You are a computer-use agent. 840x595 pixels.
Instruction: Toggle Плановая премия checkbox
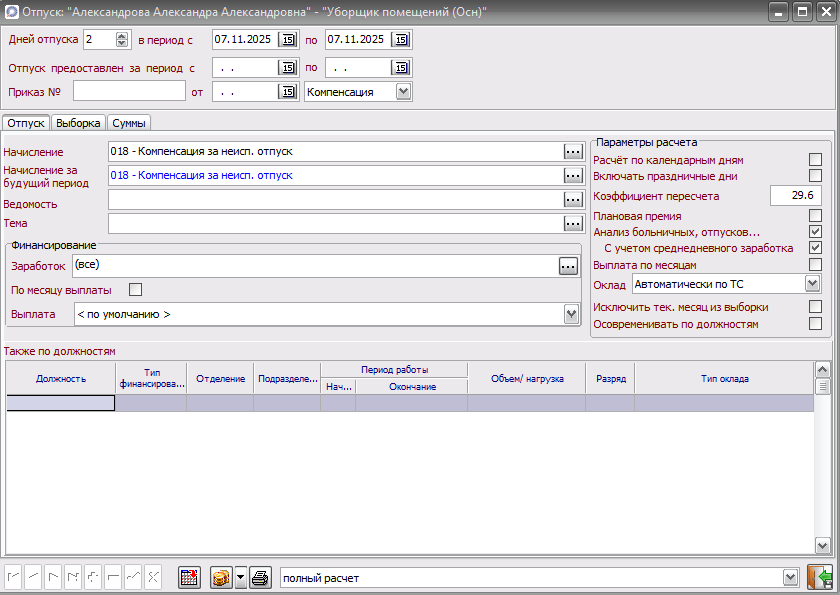click(x=815, y=215)
